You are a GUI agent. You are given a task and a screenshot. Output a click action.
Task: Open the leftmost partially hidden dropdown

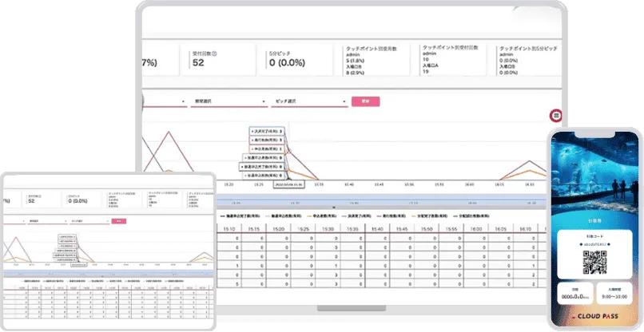pyautogui.click(x=164, y=102)
